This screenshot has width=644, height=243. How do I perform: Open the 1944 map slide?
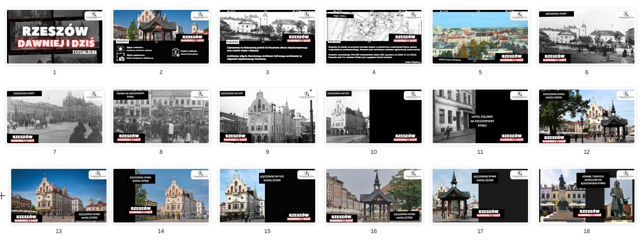tap(374, 37)
